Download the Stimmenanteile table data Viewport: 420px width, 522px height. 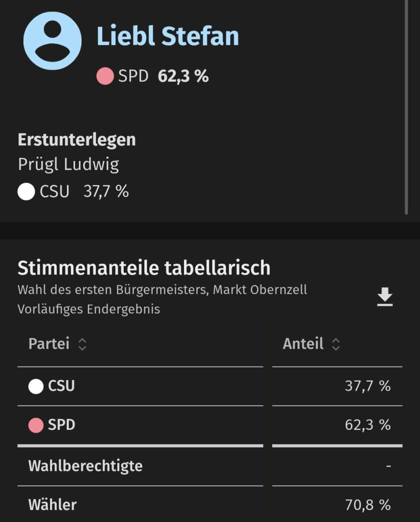pyautogui.click(x=385, y=297)
